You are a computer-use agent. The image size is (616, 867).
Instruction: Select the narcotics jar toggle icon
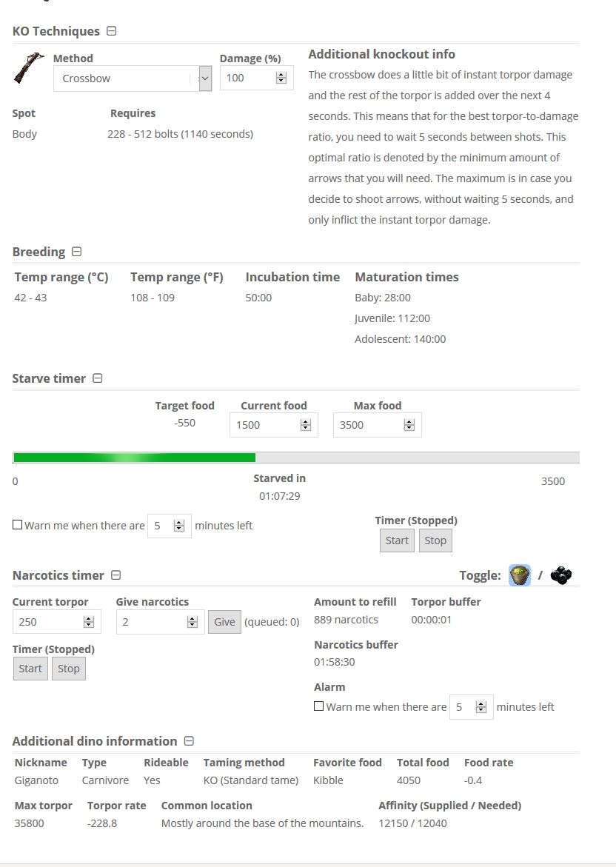click(519, 575)
